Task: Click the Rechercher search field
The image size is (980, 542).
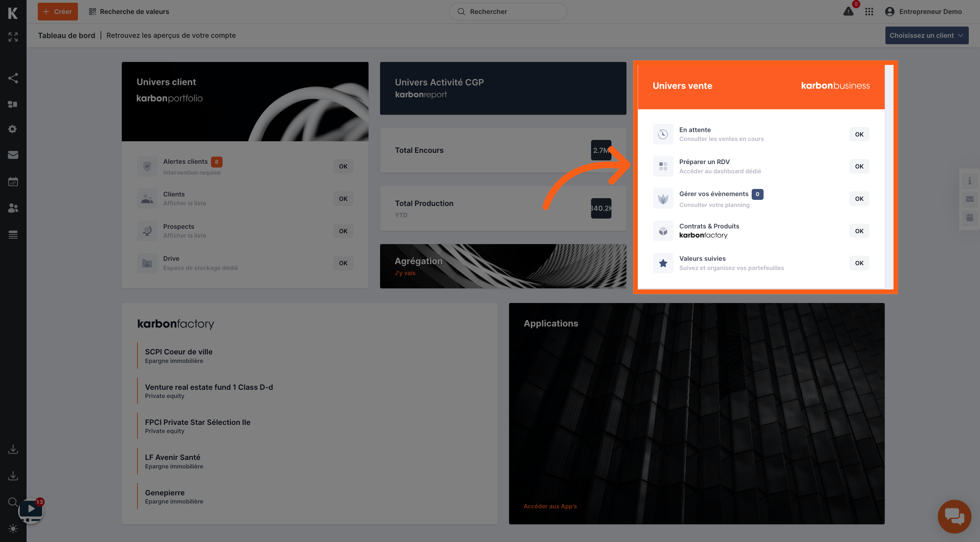Action: [508, 12]
